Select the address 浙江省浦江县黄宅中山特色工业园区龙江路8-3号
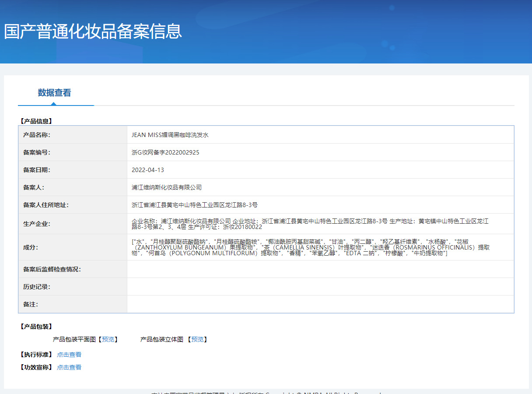532x394 pixels. pos(195,205)
